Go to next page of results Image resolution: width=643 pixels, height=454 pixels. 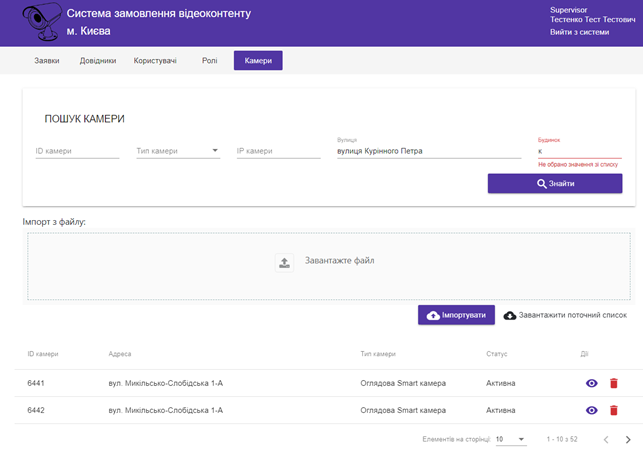627,439
